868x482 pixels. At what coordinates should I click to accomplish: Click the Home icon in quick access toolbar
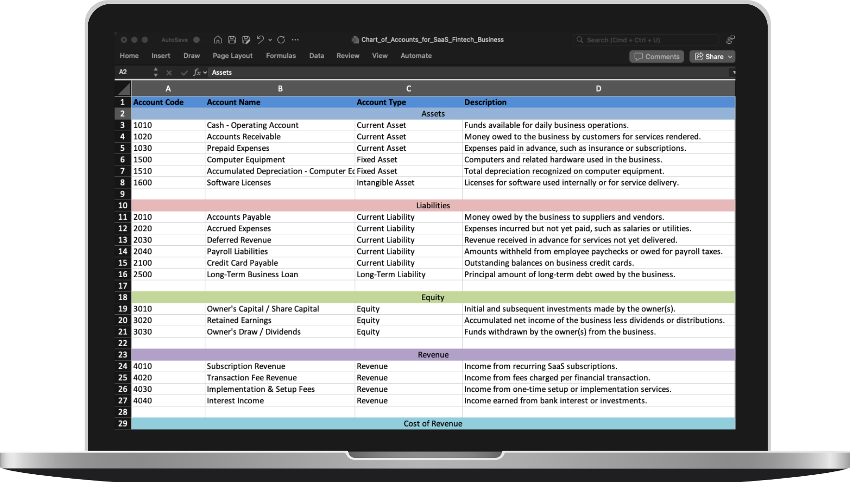coord(218,40)
